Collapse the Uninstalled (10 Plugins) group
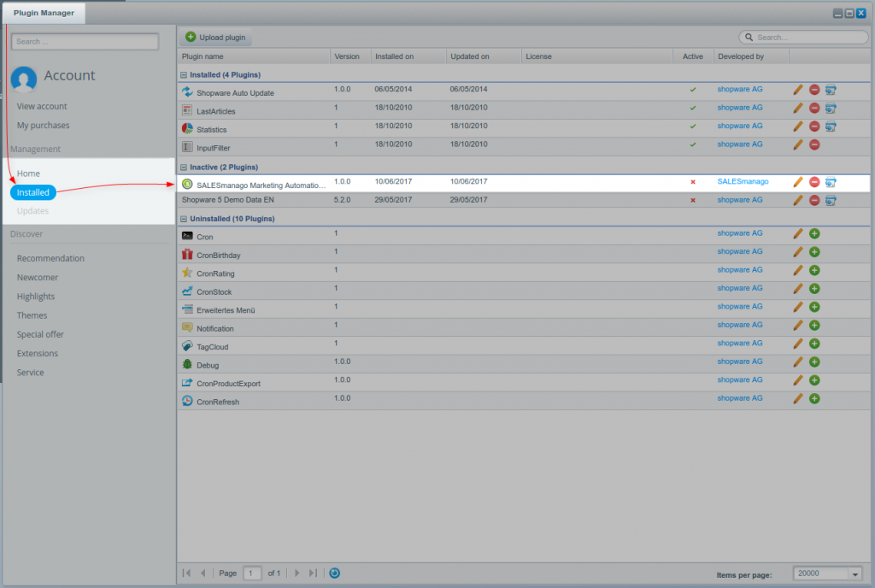This screenshot has width=875, height=588. 184,220
